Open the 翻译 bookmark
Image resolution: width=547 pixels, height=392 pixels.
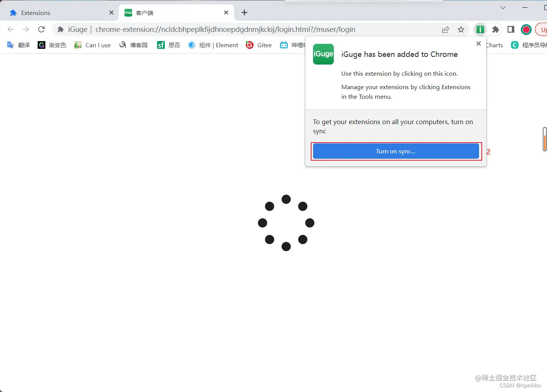(x=18, y=45)
